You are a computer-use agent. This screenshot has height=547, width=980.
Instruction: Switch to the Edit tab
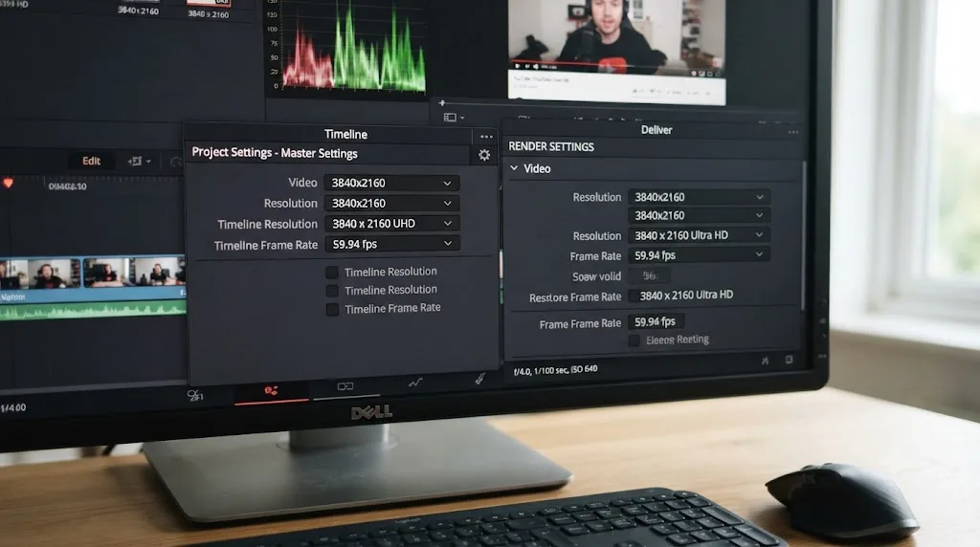coord(91,161)
